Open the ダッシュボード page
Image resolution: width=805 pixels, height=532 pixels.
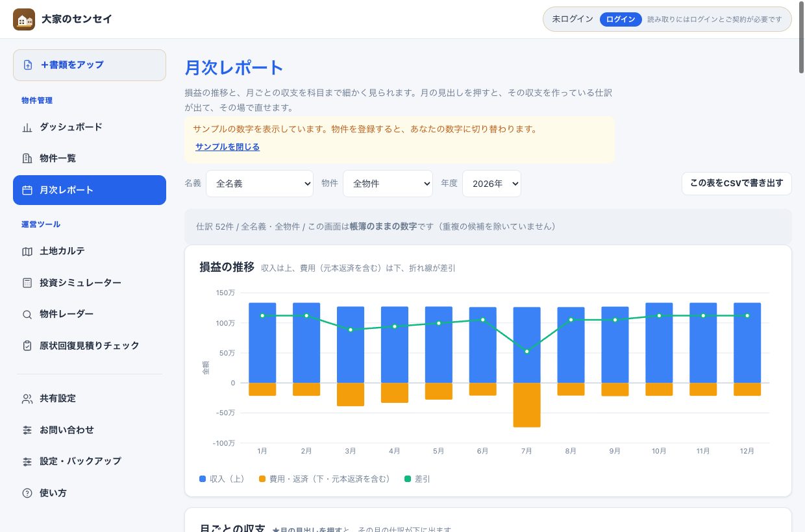[90, 127]
